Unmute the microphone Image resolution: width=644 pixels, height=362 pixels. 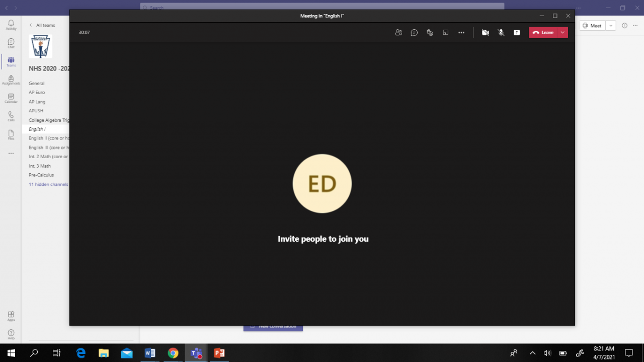coord(501,32)
